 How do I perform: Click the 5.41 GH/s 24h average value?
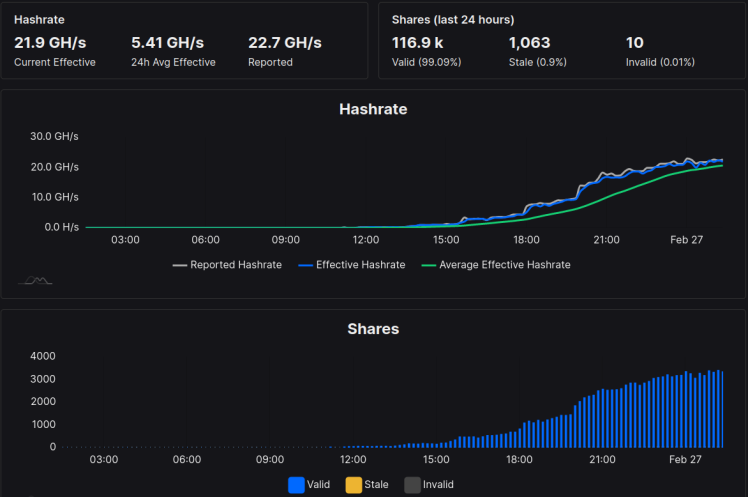(x=167, y=43)
